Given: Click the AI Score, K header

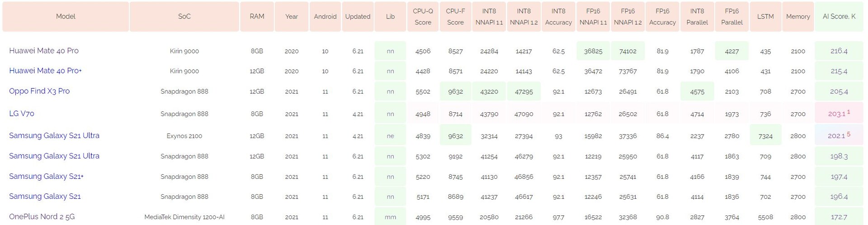Looking at the screenshot, I should [x=839, y=17].
